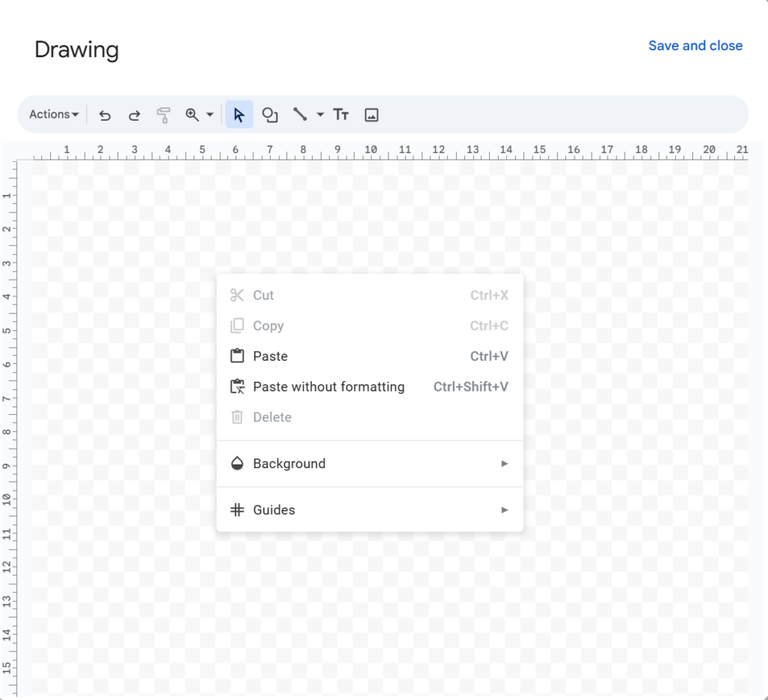Viewport: 768px width, 700px height.
Task: Open the Actions dropdown menu
Action: [54, 115]
